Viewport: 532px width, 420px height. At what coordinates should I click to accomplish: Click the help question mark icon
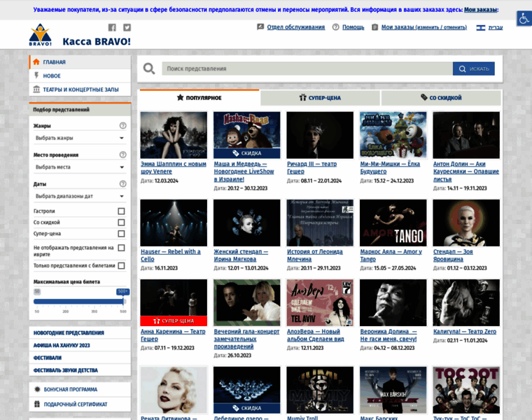click(x=335, y=27)
